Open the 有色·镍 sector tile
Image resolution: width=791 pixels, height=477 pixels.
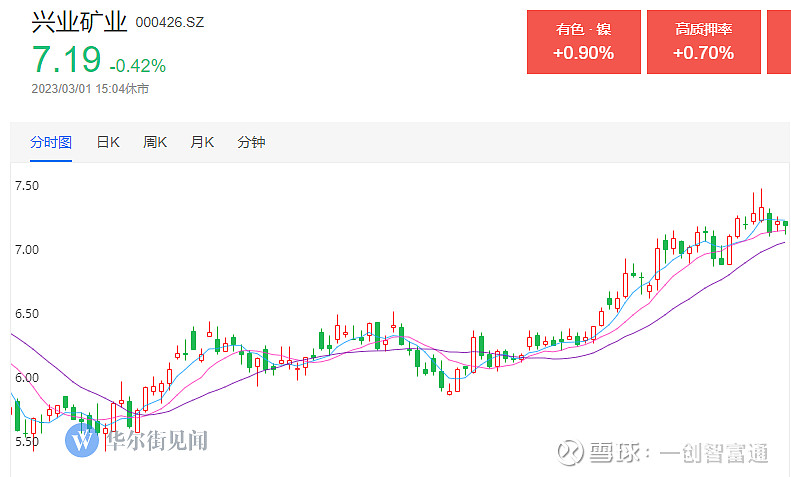584,42
